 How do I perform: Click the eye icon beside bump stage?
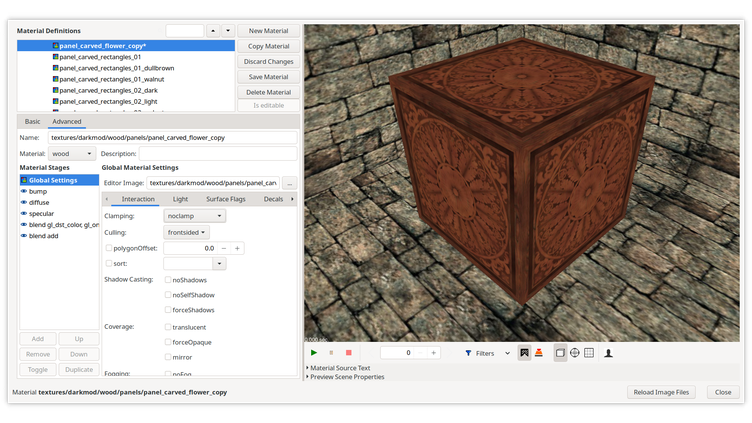click(24, 191)
